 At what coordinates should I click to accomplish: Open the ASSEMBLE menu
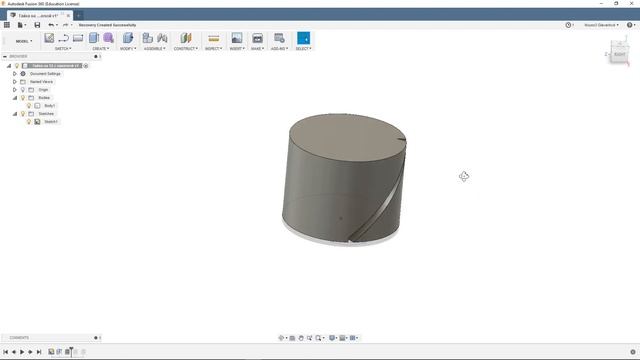tap(154, 49)
